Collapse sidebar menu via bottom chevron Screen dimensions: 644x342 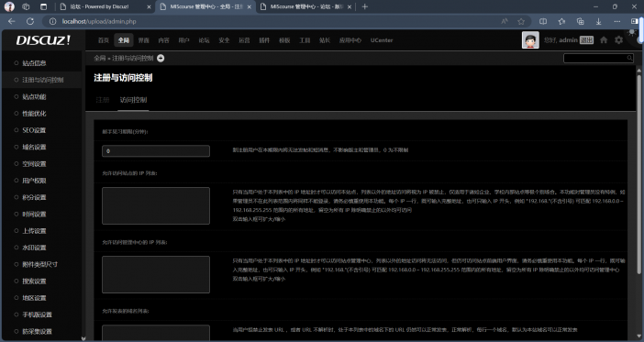tap(83, 338)
